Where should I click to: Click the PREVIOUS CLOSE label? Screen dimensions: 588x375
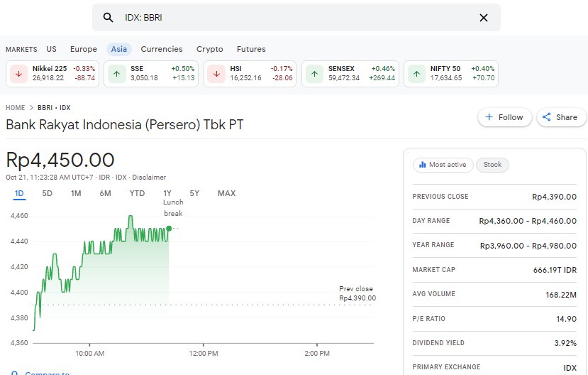[x=440, y=197]
